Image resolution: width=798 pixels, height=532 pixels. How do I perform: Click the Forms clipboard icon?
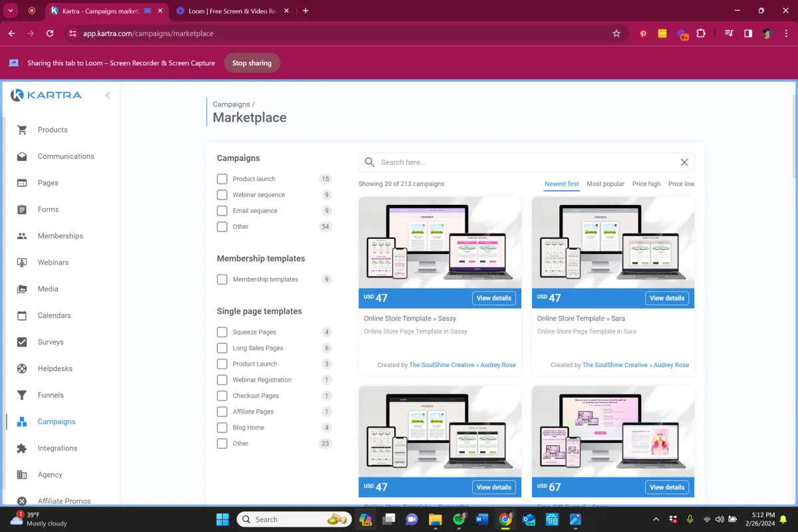22,209
